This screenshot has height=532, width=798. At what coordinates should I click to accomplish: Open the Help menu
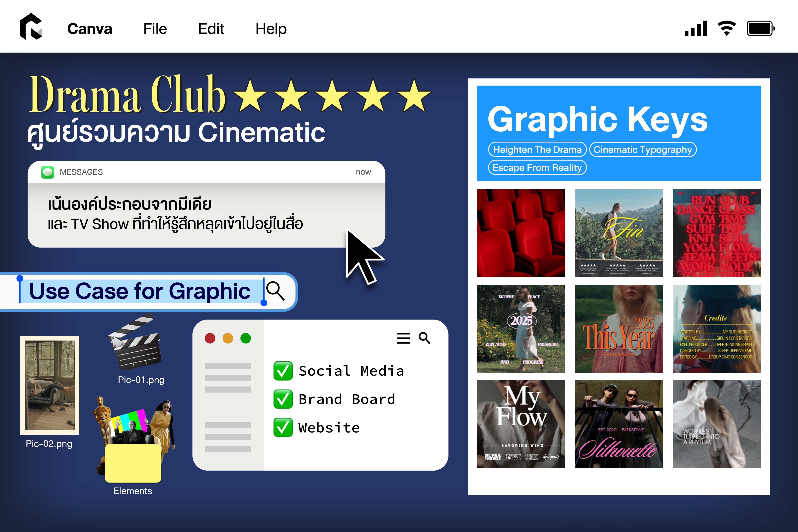[x=271, y=29]
